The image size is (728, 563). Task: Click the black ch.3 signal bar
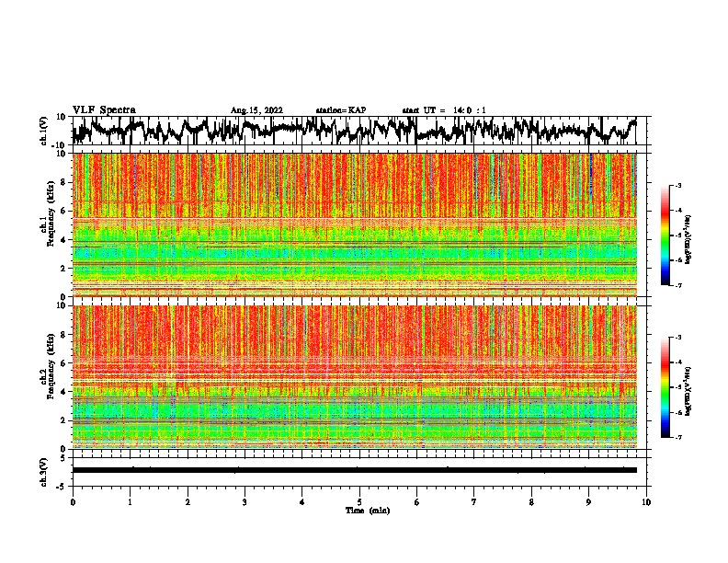point(355,470)
